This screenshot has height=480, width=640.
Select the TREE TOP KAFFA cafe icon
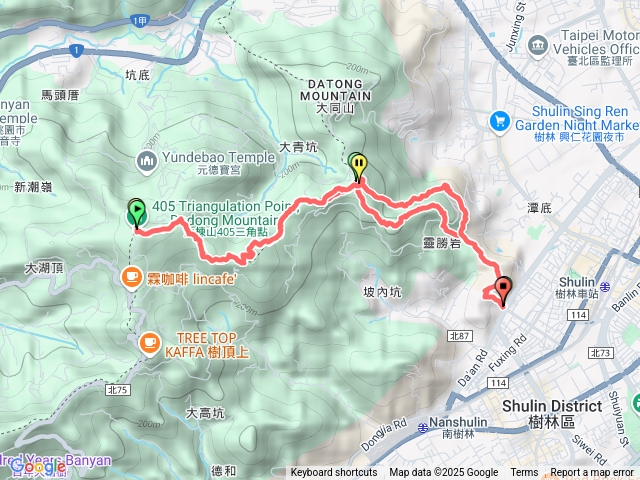point(150,343)
